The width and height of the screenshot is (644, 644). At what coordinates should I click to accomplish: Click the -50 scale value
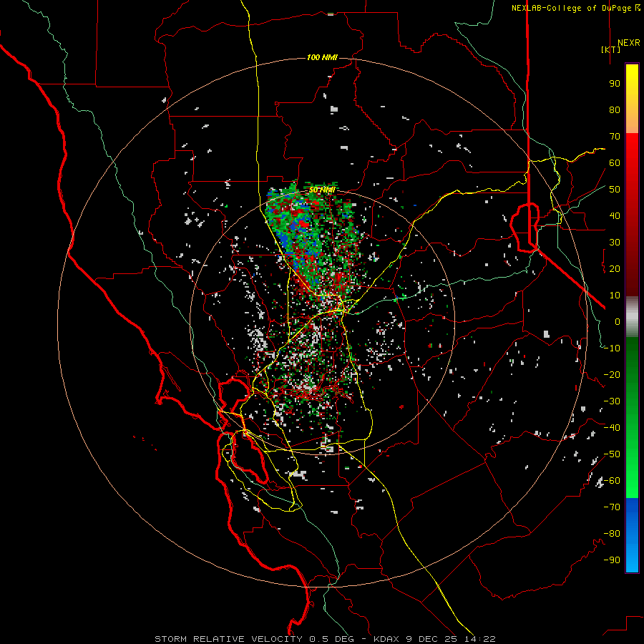click(x=612, y=454)
